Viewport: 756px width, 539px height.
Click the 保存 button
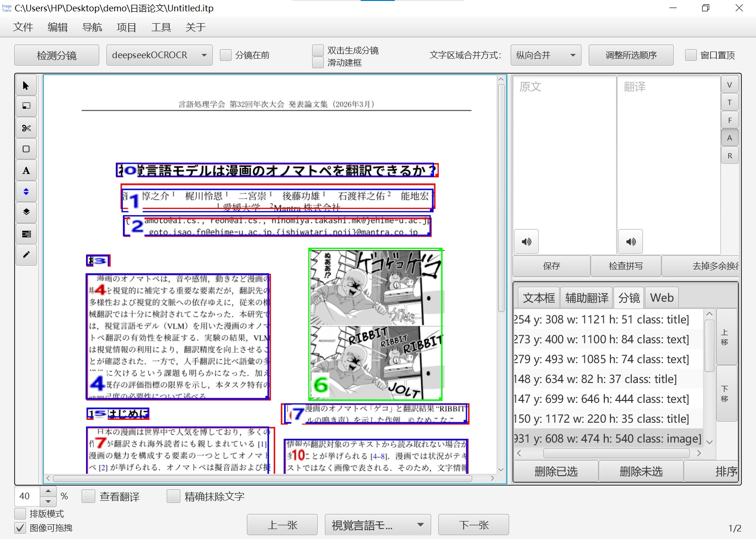552,266
